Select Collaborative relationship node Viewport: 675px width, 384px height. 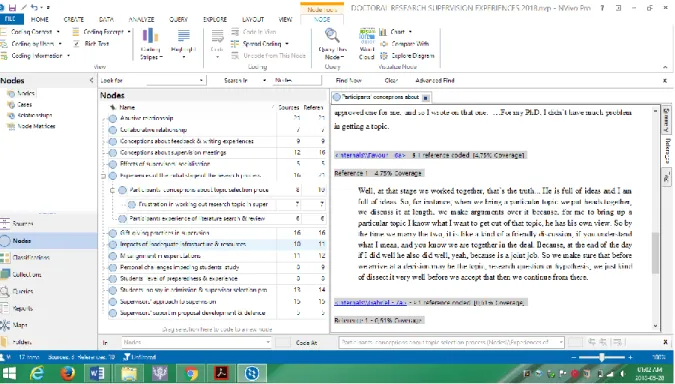click(153, 130)
